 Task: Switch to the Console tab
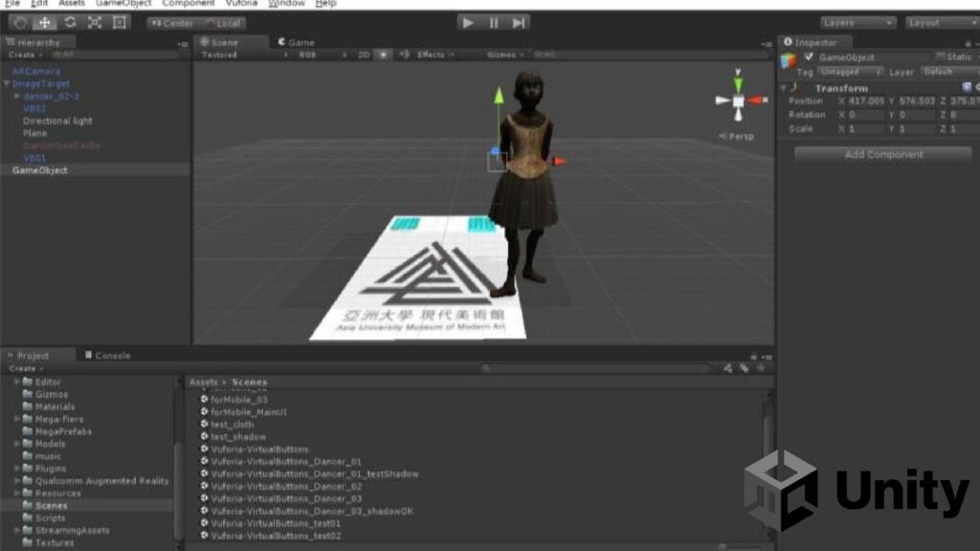coord(107,356)
